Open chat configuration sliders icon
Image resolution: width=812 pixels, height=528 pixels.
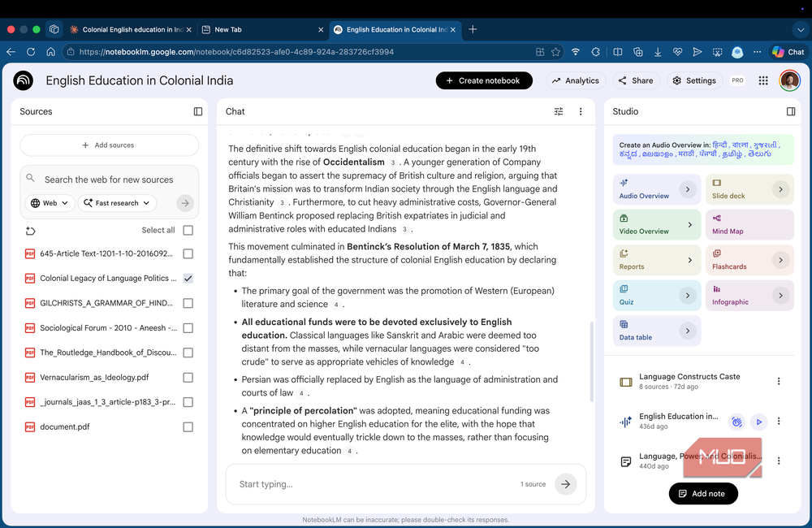[x=559, y=111]
